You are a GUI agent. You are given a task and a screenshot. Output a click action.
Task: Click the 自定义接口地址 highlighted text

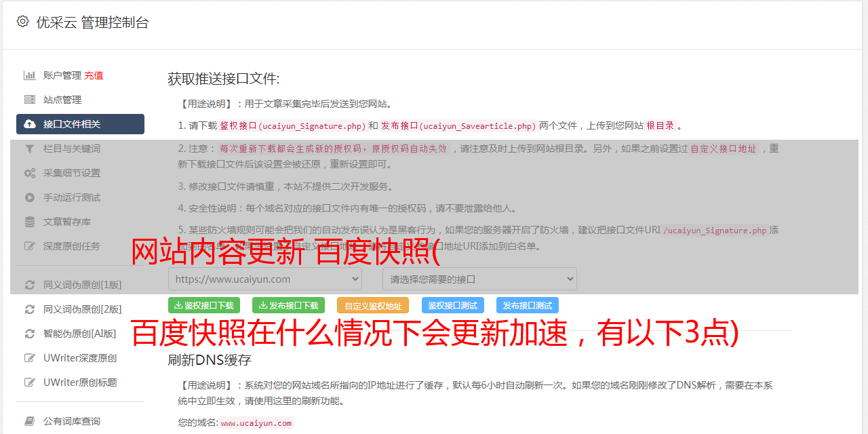723,149
